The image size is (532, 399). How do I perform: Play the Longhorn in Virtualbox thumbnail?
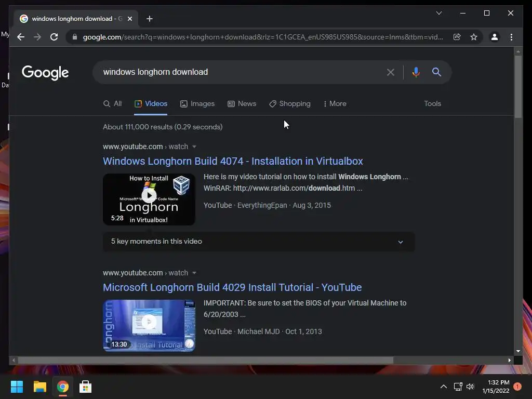149,199
